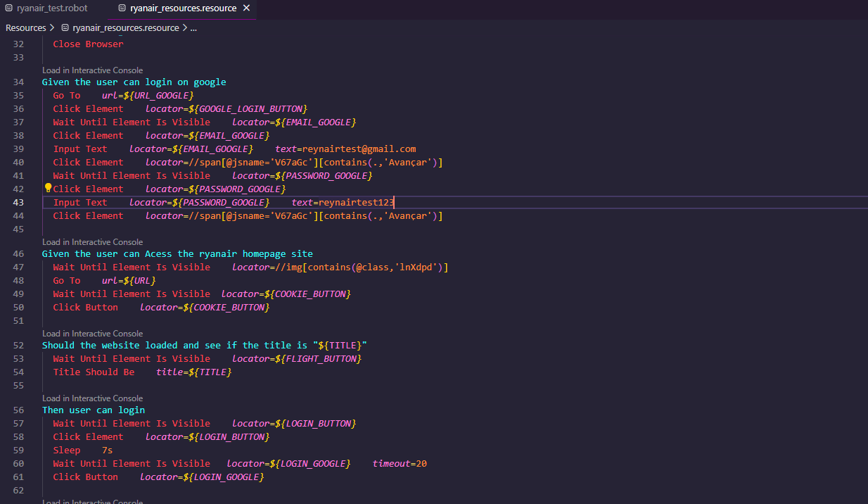Viewport: 868px width, 504px height.
Task: Click the Go To keyword on line 35
Action: click(x=68, y=95)
